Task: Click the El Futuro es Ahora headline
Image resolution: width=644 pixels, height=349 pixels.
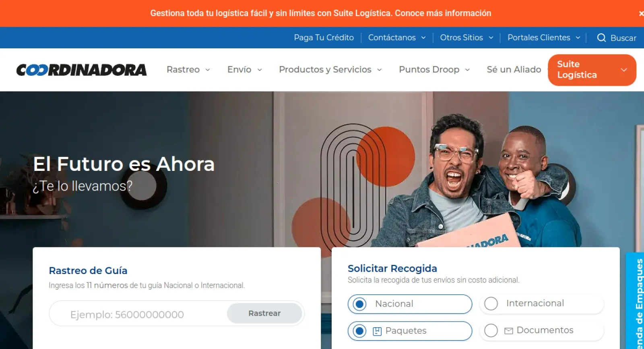Action: click(x=124, y=164)
